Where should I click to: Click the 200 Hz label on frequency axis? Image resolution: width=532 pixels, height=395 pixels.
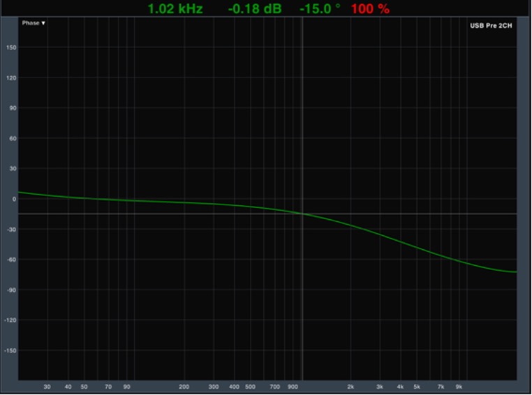click(184, 387)
